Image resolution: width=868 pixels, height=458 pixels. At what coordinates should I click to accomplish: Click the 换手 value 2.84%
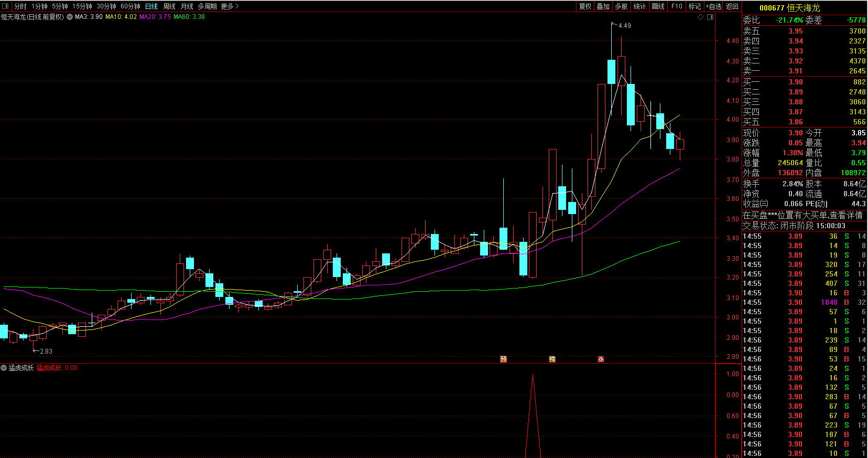[793, 184]
